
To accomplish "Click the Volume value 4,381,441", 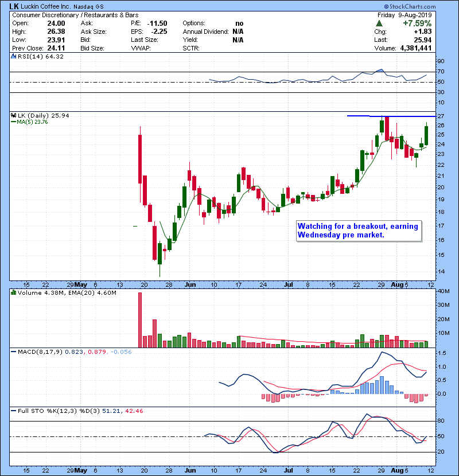I will [416, 48].
